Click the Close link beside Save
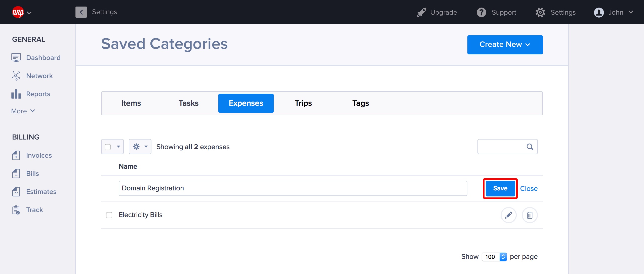Viewport: 644px width, 274px height. [529, 189]
